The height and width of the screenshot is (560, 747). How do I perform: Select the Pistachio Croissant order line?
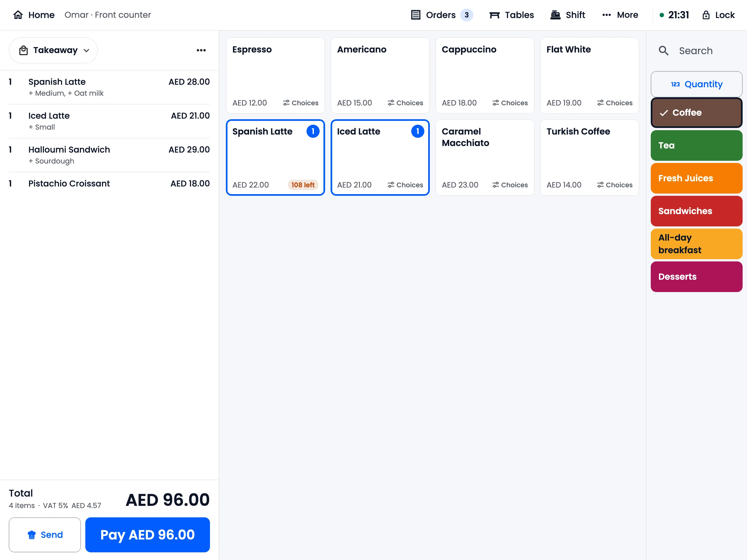(109, 183)
